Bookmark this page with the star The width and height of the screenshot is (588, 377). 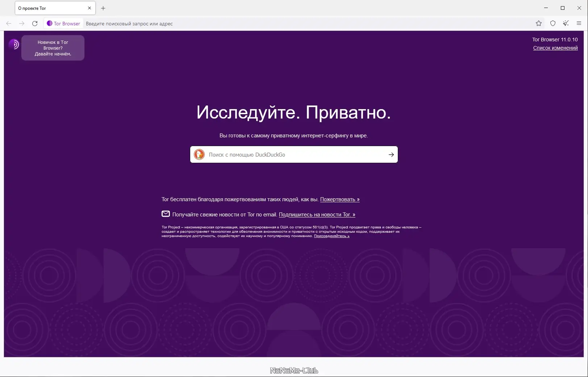coord(539,24)
